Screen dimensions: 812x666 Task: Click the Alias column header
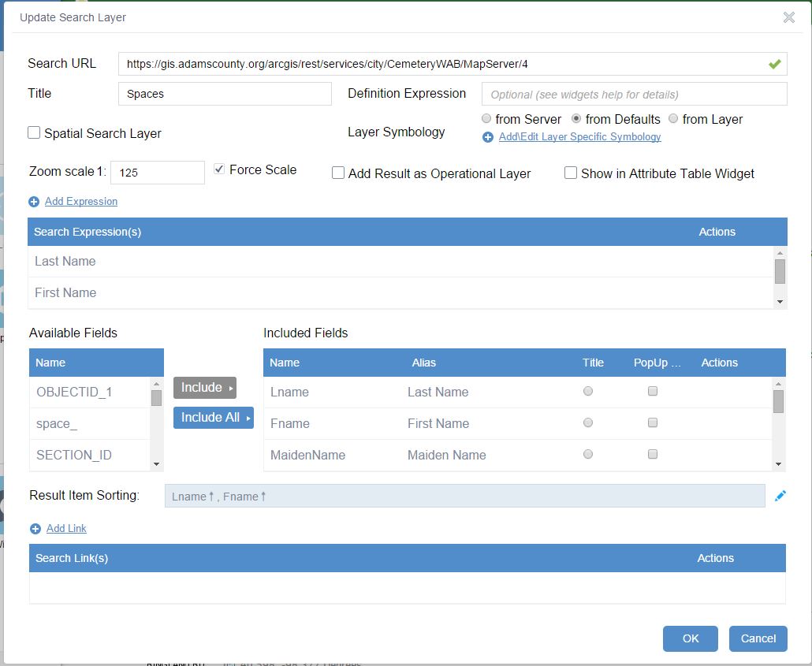click(x=423, y=363)
